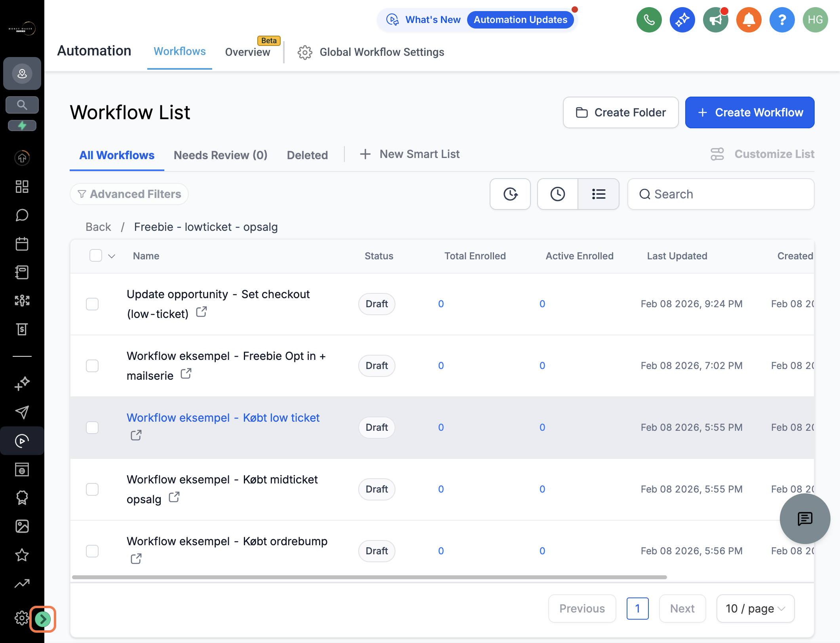The width and height of the screenshot is (840, 643).
Task: Open the sidebar conversations chat bubble icon
Action: tap(22, 215)
